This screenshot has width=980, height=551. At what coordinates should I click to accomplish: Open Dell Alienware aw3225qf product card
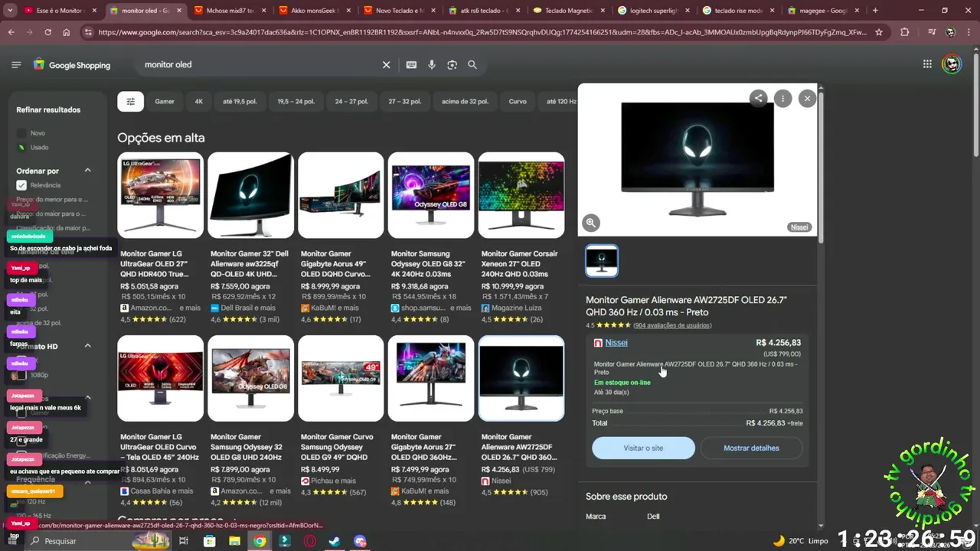[250, 237]
